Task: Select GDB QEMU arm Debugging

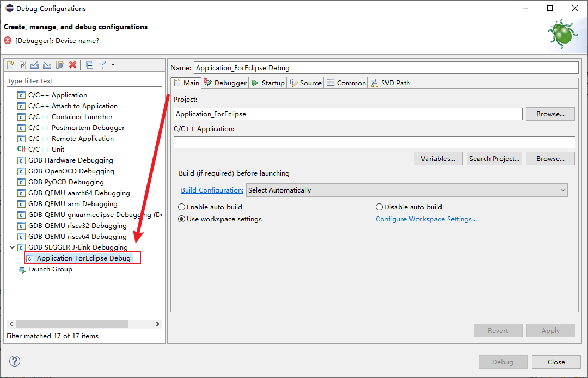Action: (73, 204)
